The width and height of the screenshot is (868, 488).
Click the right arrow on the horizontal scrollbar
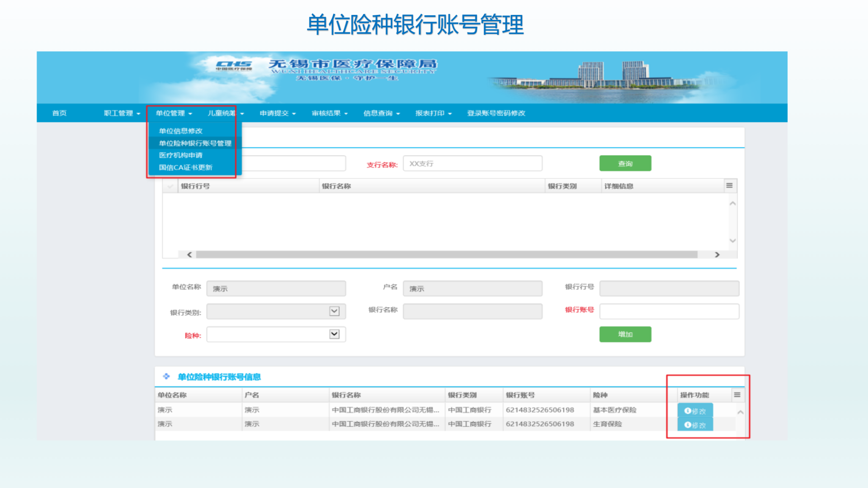click(x=717, y=255)
